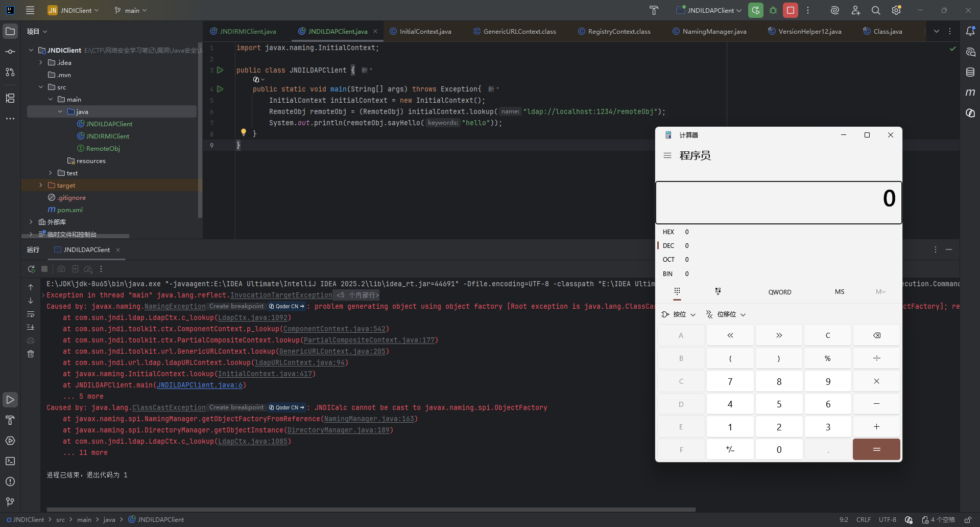980x527 pixels.
Task: Select the OCT base in calculator
Action: [778, 259]
